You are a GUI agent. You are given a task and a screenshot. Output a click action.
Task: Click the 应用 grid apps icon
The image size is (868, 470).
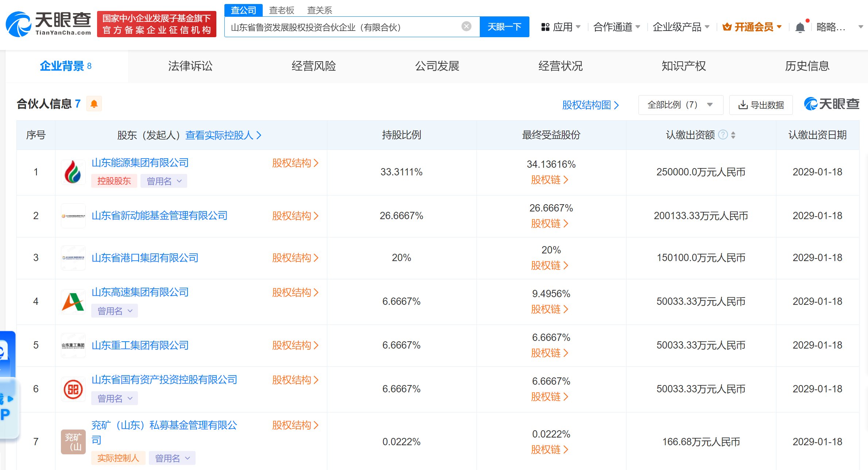point(545,27)
